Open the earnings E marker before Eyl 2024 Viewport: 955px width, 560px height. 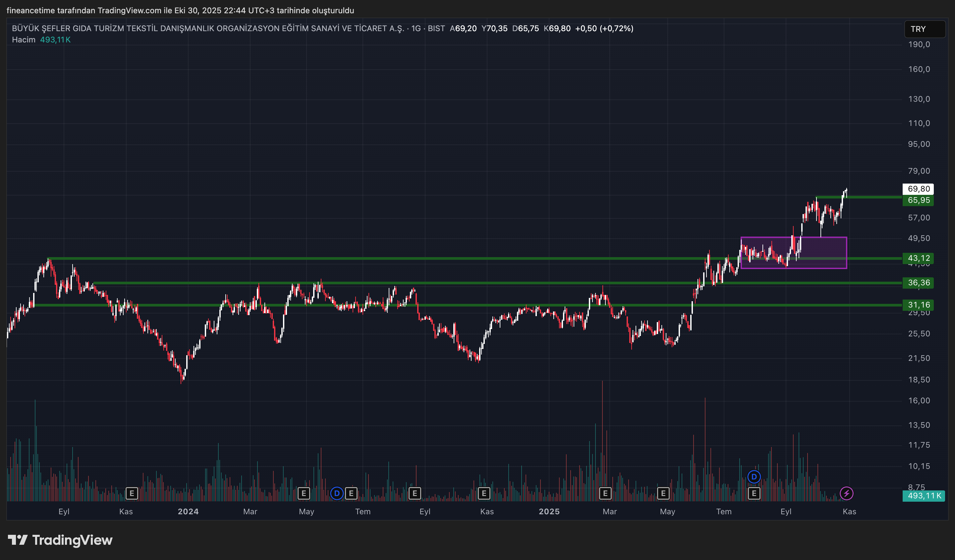coord(415,493)
